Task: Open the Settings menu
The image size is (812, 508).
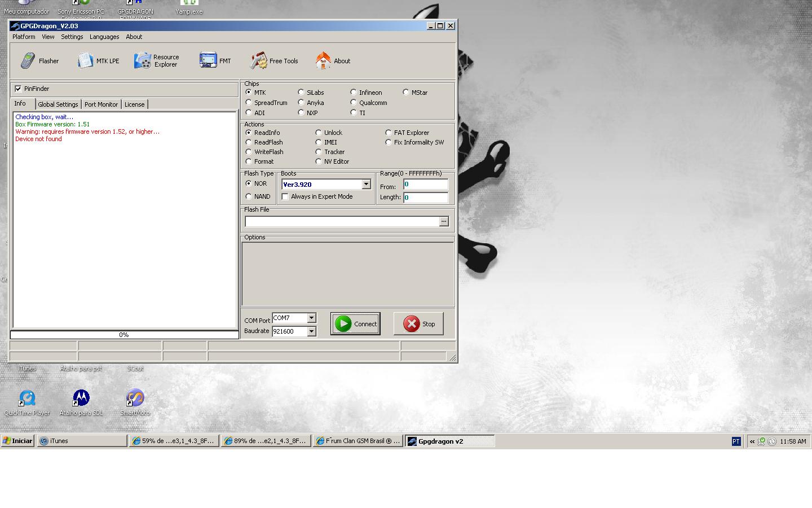Action: pyautogui.click(x=72, y=37)
